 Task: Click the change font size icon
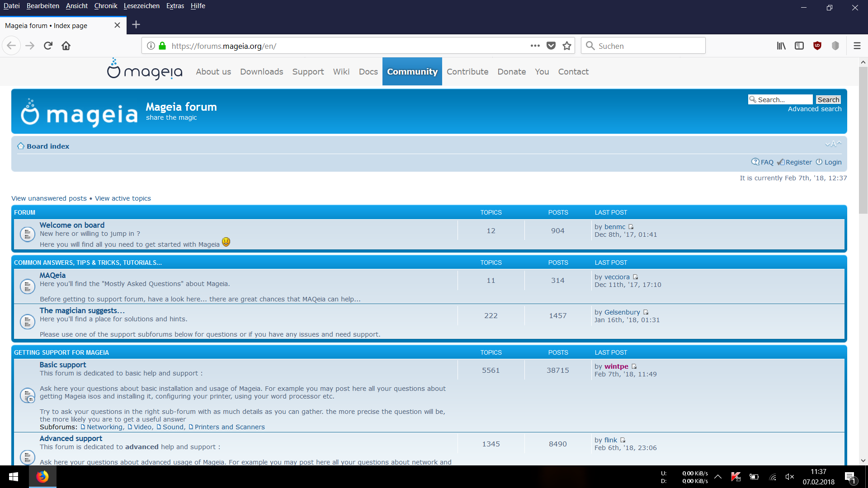(x=833, y=144)
